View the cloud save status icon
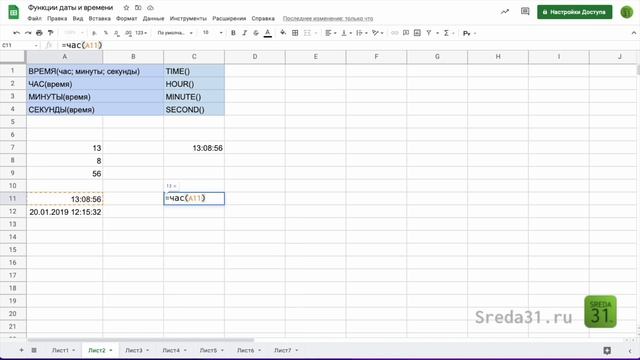This screenshot has height=360, width=640. 150,7
